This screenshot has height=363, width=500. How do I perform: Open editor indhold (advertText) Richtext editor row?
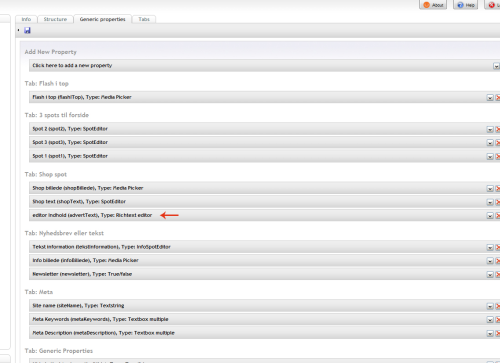coord(264,215)
